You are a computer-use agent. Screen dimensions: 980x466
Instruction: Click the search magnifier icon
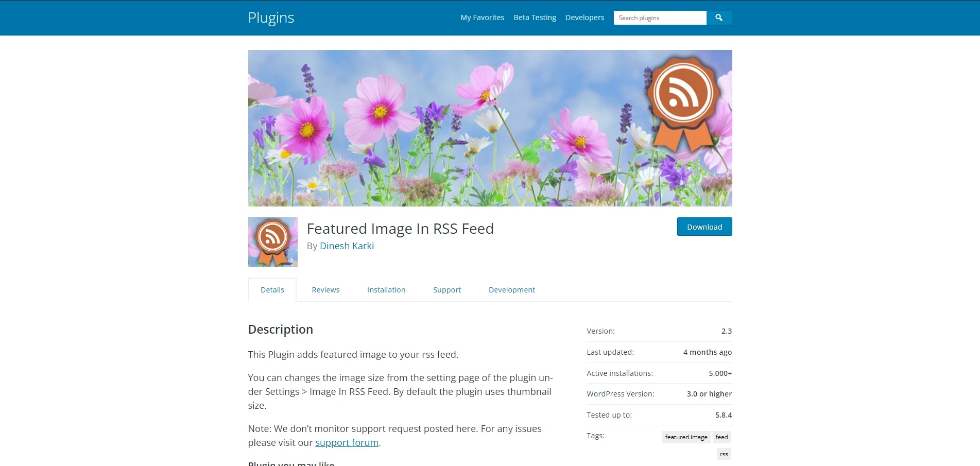718,18
